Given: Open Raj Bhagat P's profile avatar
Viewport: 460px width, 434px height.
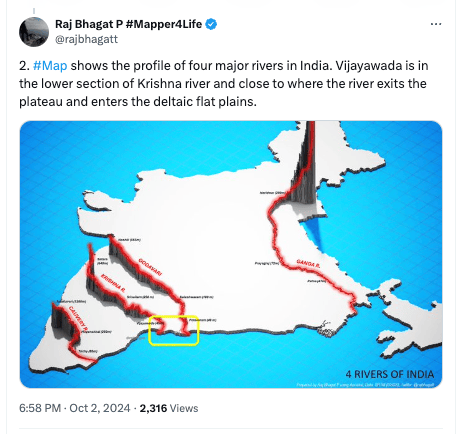Looking at the screenshot, I should 34,32.
